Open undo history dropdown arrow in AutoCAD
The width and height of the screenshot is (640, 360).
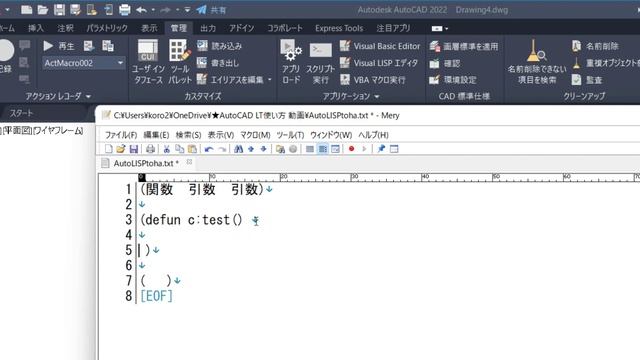(x=153, y=9)
